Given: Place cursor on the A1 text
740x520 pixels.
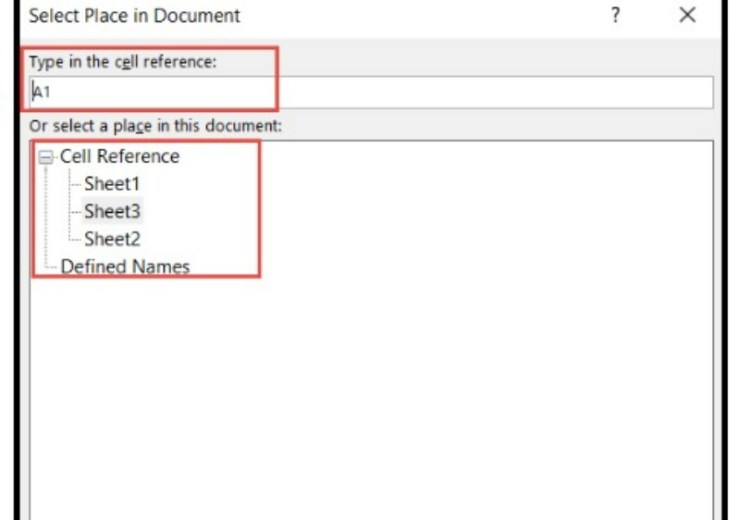Looking at the screenshot, I should (x=41, y=92).
